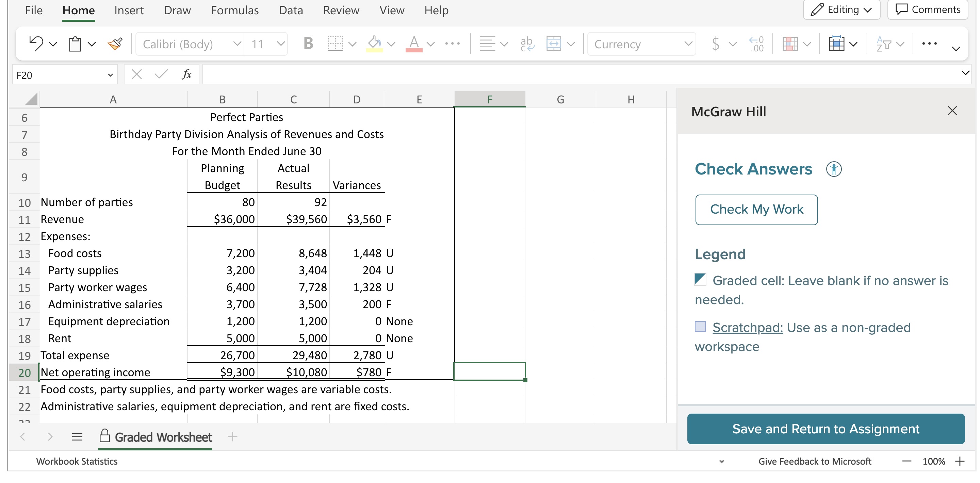Viewport: 980px width, 483px height.
Task: Click the Borders grid icon
Action: (x=335, y=44)
